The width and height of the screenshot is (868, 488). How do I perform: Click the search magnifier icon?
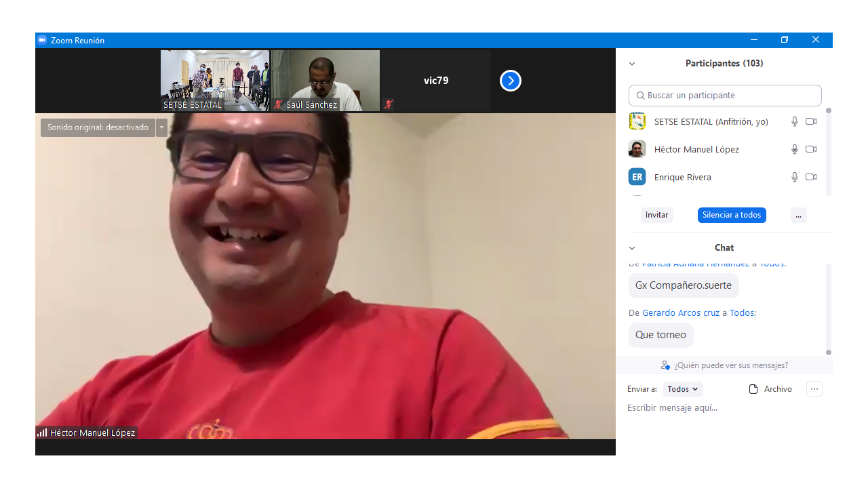tap(641, 96)
